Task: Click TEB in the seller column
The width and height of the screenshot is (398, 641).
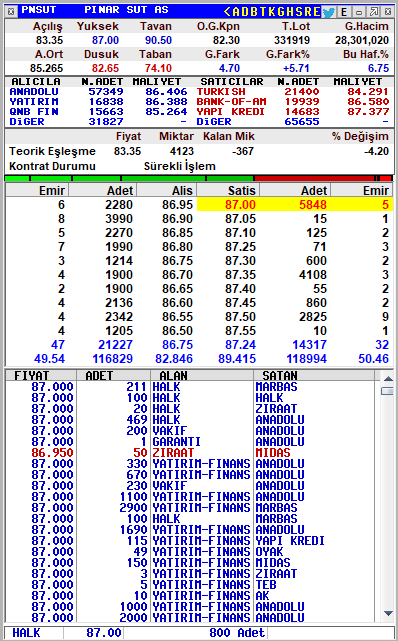Action: click(x=266, y=585)
